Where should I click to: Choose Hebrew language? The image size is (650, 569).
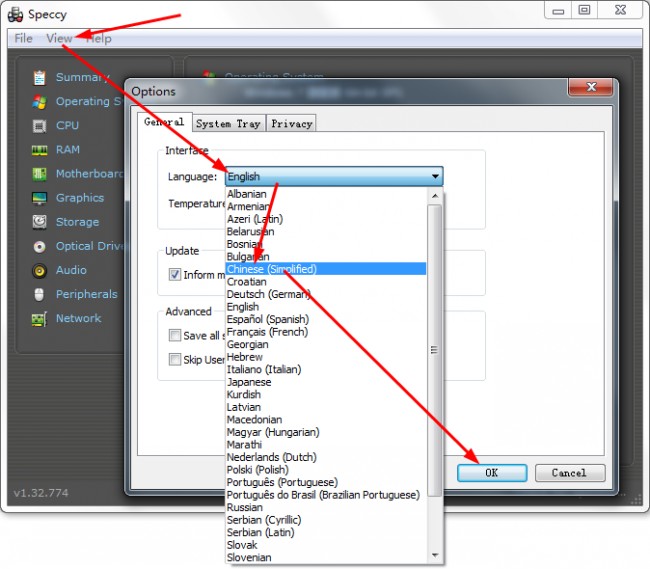[x=326, y=357]
